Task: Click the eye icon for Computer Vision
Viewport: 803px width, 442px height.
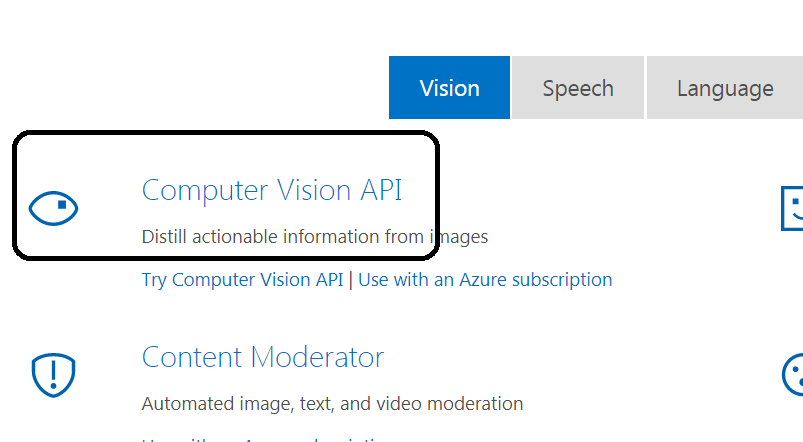Action: click(x=53, y=208)
